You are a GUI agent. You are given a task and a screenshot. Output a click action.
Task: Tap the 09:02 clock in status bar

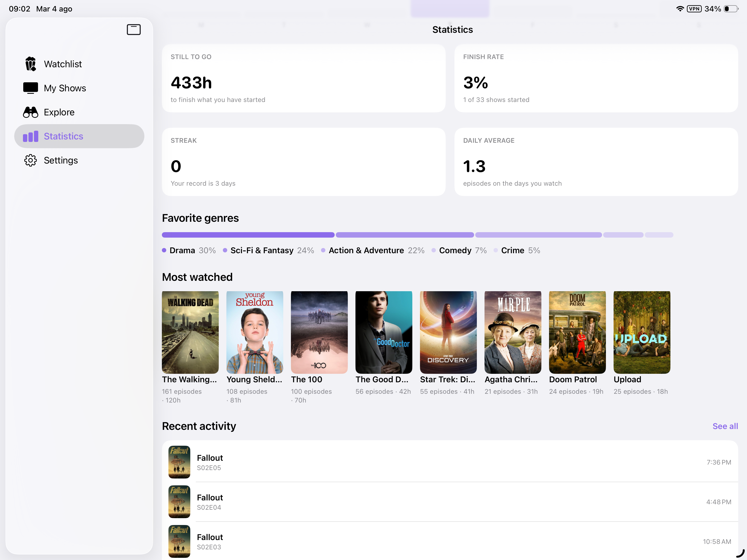click(20, 9)
